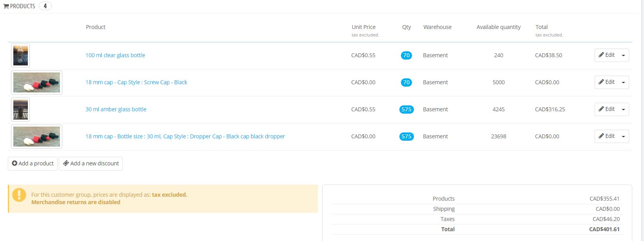Open the 100 ml clear glass bottle link
The image size is (644, 241).
(x=115, y=55)
